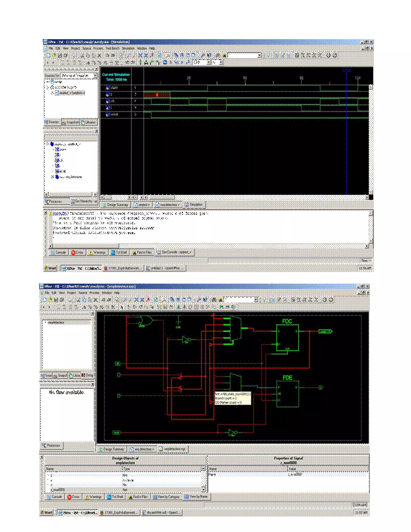Open the Simulation menu
This screenshot has height=532, width=411.
pyautogui.click(x=128, y=48)
